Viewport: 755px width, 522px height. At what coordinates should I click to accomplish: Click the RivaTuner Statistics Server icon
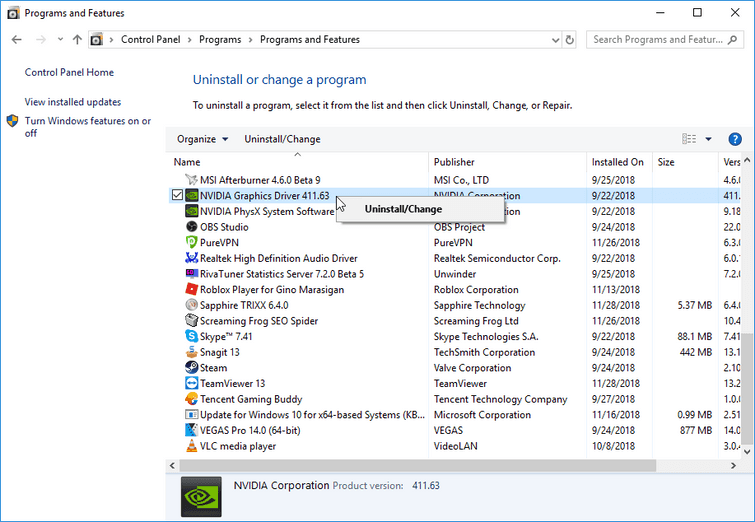pos(192,274)
